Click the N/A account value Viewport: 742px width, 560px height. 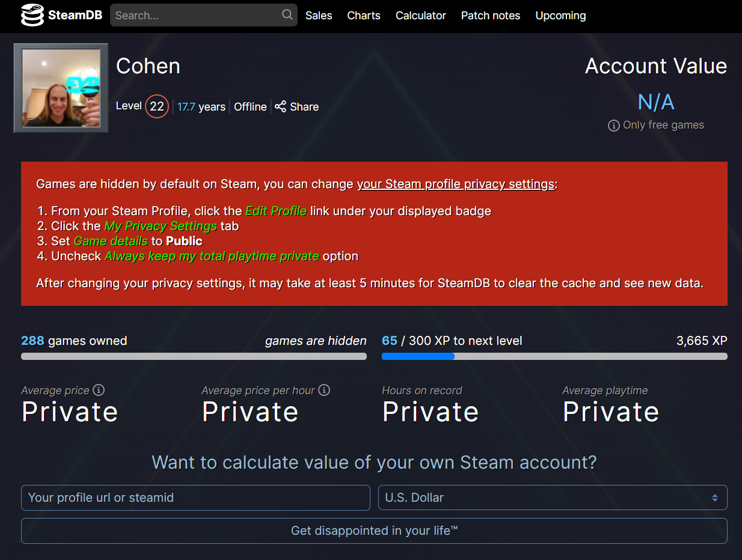pyautogui.click(x=655, y=102)
